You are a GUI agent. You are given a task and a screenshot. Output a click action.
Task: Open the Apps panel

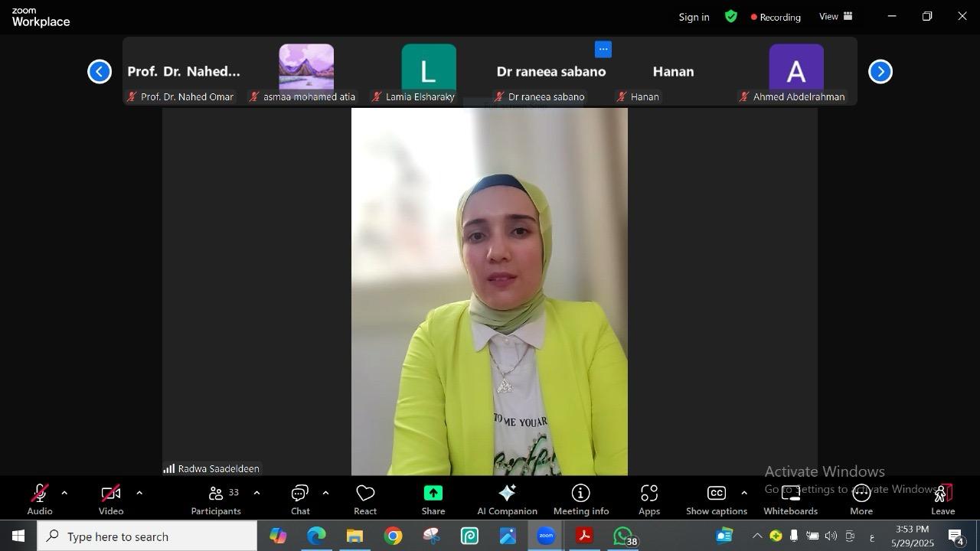pos(649,499)
